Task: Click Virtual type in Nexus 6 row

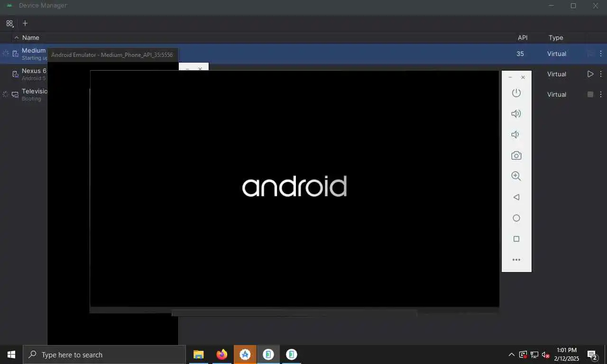Action: [557, 74]
